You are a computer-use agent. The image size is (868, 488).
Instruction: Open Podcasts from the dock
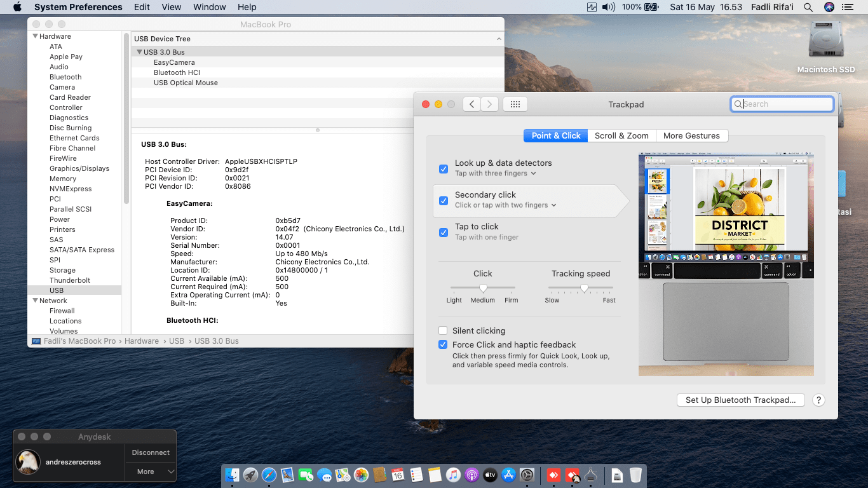[x=471, y=475]
